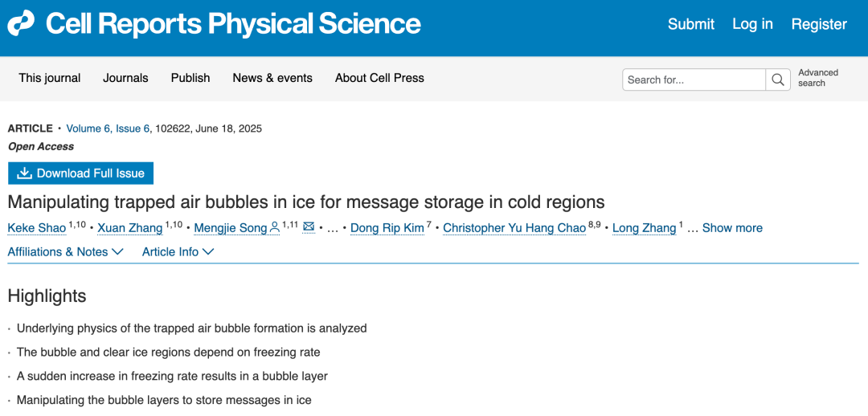Open the Publish menu
Screen dimensions: 868x416
pyautogui.click(x=190, y=78)
